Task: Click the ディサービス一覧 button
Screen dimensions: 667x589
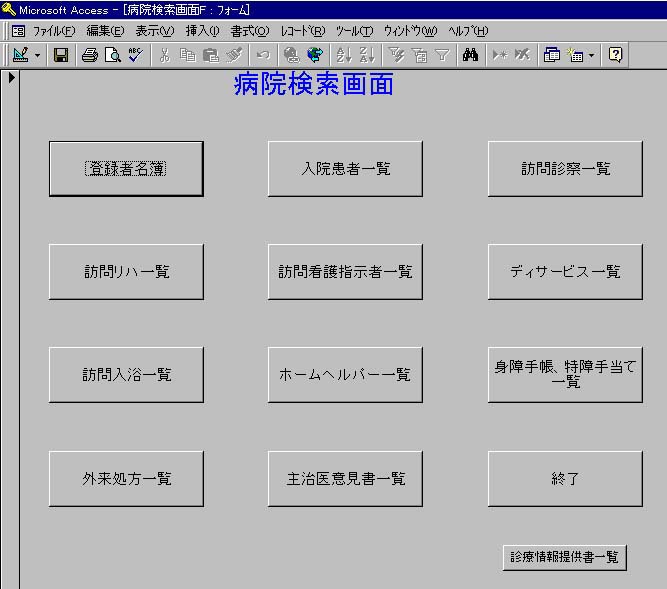Action: (x=565, y=272)
